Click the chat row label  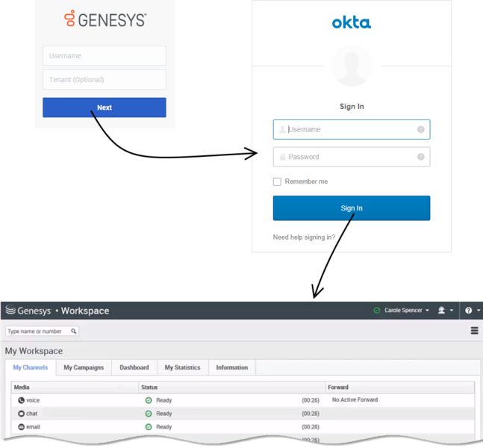pyautogui.click(x=32, y=414)
